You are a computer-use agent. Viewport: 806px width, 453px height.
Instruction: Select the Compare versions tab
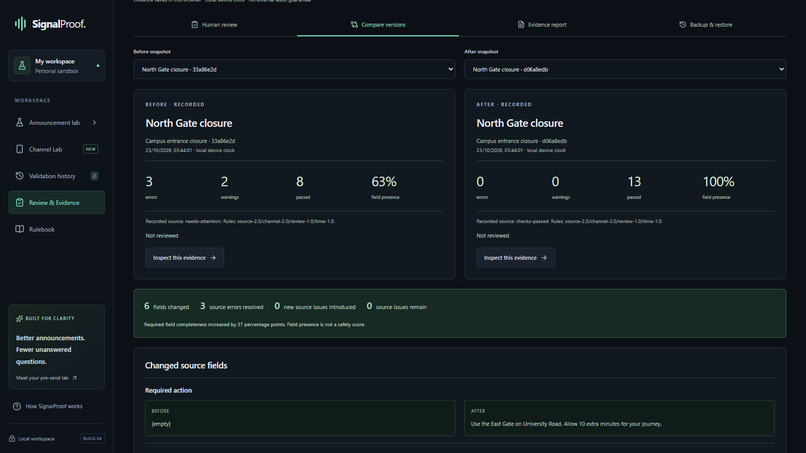click(378, 25)
